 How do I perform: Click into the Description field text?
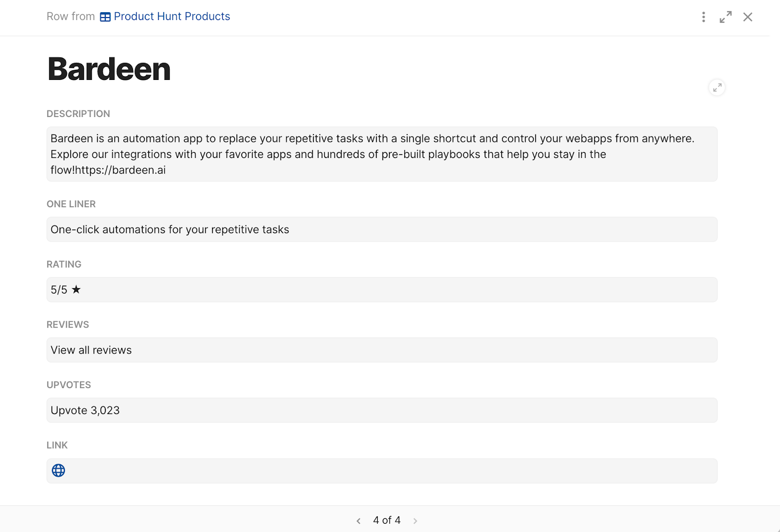click(x=382, y=154)
